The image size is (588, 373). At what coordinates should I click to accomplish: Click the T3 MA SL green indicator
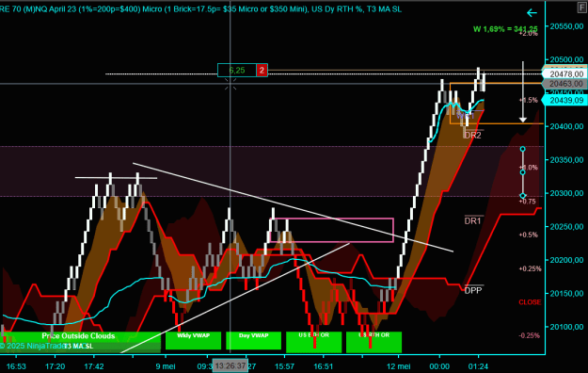coord(78,346)
